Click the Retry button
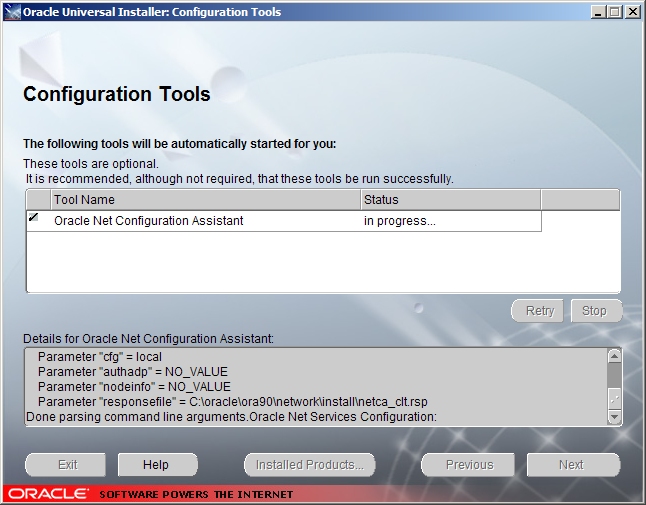This screenshot has height=505, width=646. tap(538, 311)
